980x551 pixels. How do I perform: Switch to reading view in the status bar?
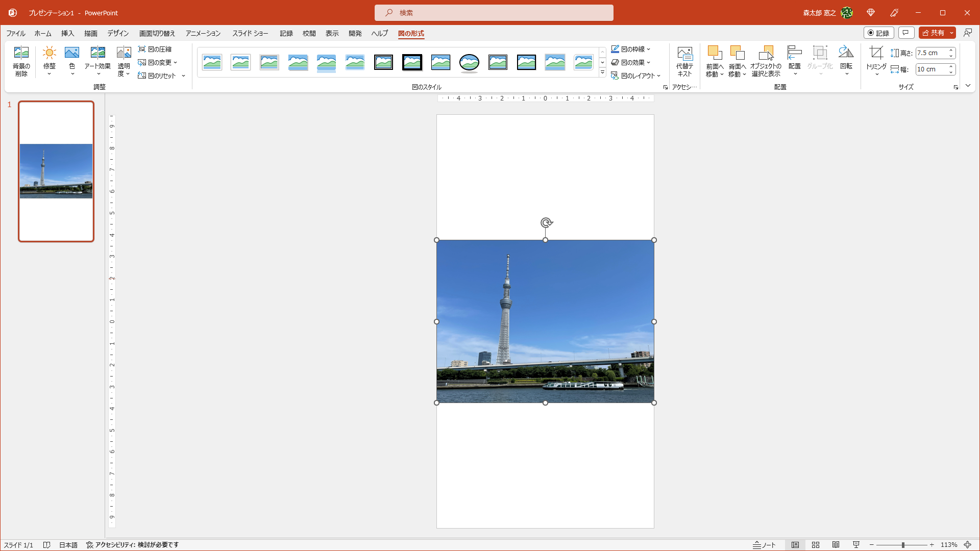836,545
